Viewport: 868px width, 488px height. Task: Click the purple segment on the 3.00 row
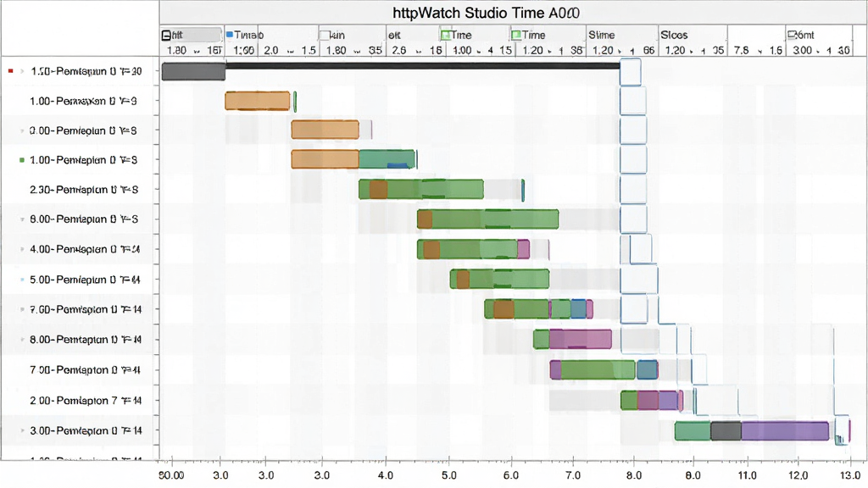[x=785, y=431]
